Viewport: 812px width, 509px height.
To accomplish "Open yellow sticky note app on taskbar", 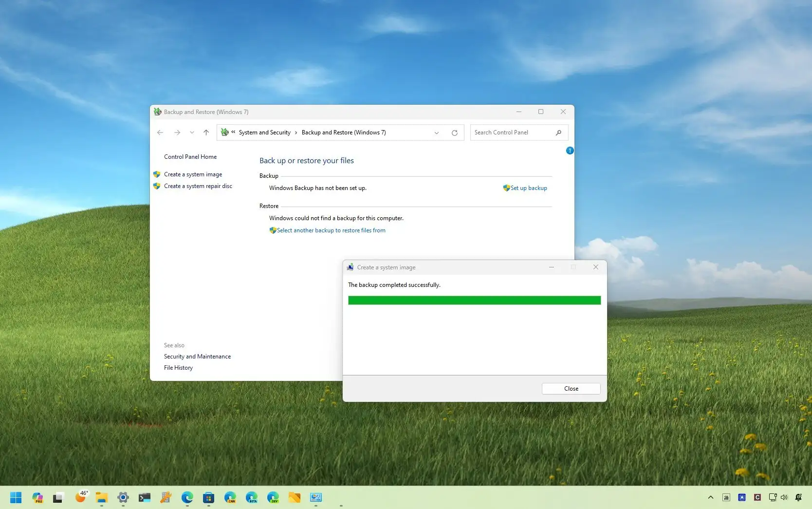I will (x=295, y=497).
